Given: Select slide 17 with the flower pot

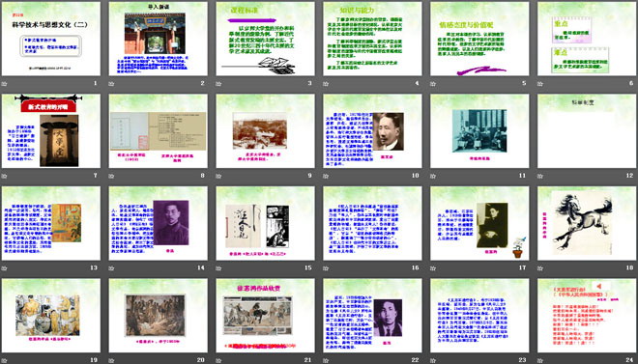Looking at the screenshot, I should (x=479, y=223).
